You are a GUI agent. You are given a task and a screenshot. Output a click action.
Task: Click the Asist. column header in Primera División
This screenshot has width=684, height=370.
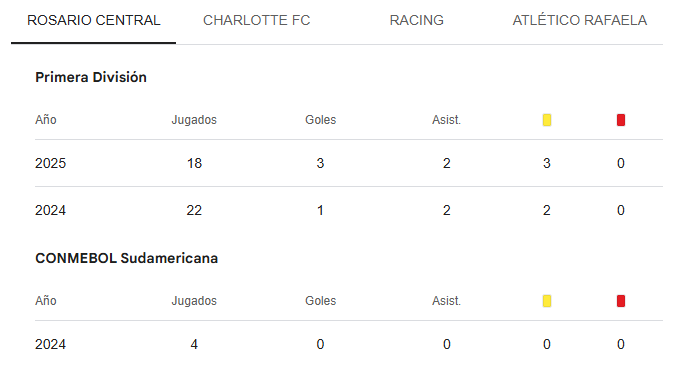coord(446,120)
